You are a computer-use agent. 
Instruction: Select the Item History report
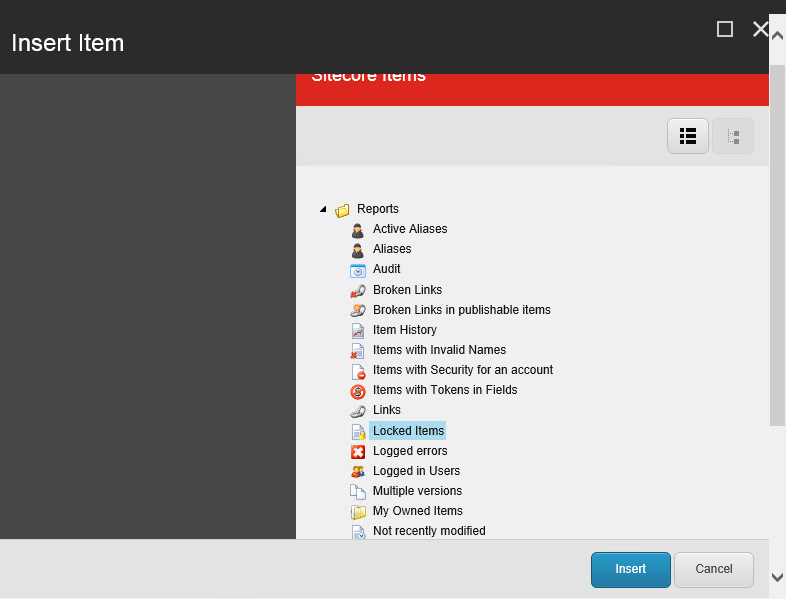(405, 330)
